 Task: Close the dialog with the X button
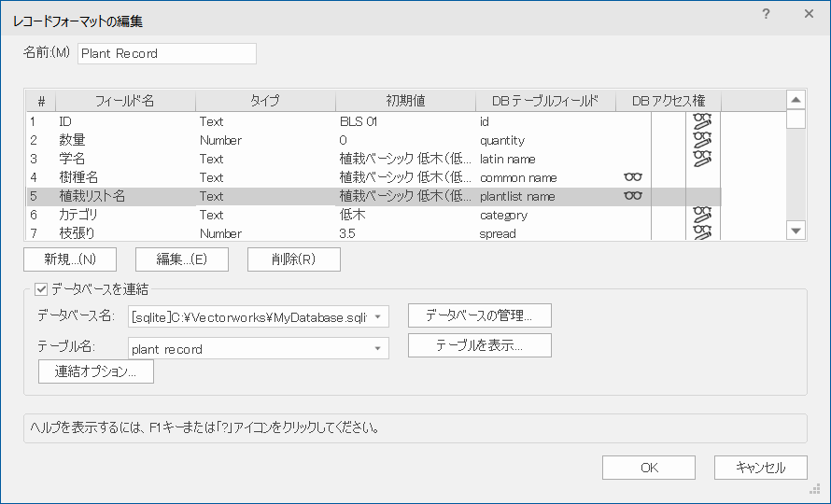[809, 14]
